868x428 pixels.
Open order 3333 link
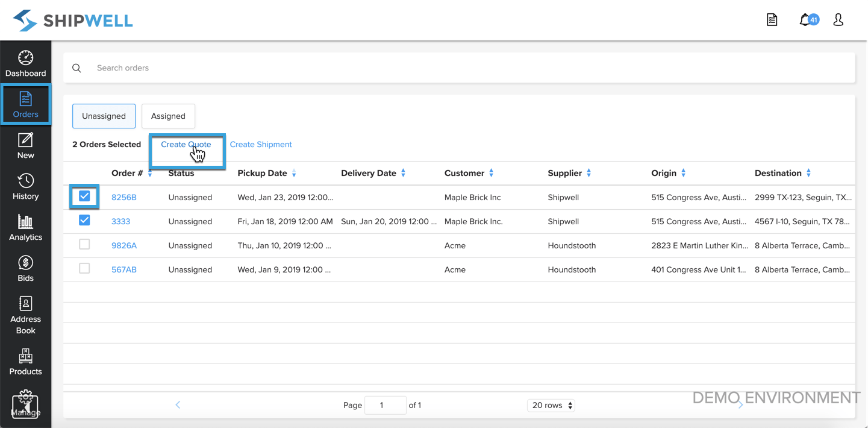tap(120, 221)
